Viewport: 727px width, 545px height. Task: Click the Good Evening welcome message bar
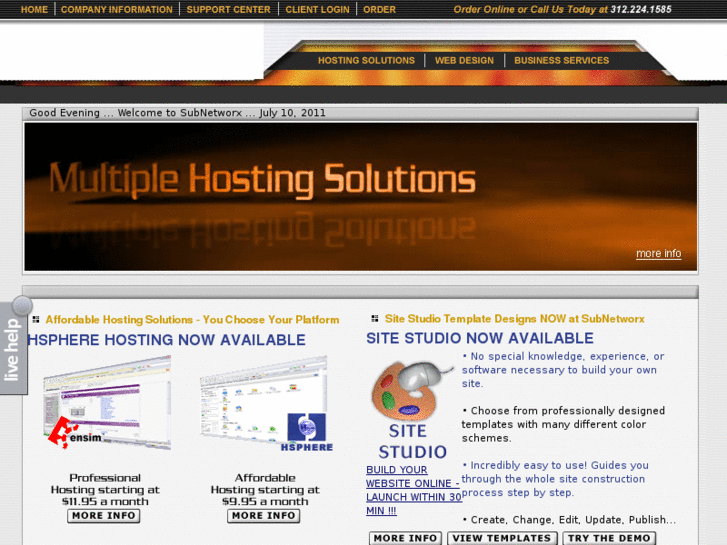click(360, 113)
